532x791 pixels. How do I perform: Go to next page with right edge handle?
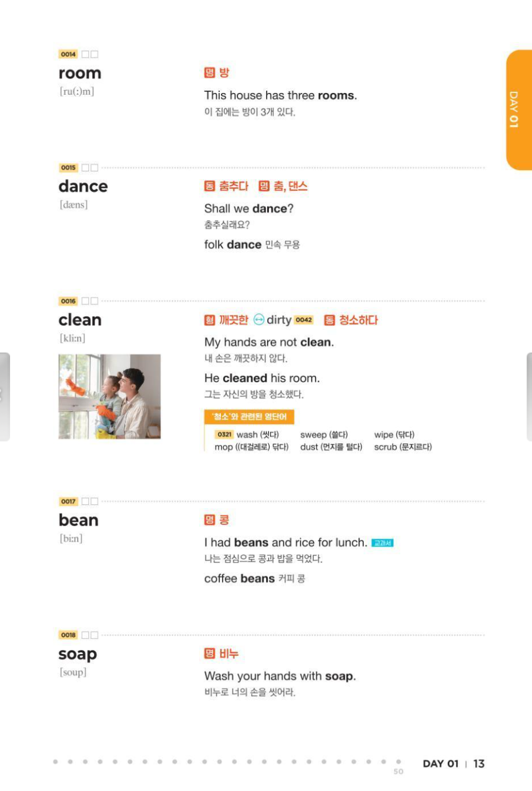click(x=528, y=397)
